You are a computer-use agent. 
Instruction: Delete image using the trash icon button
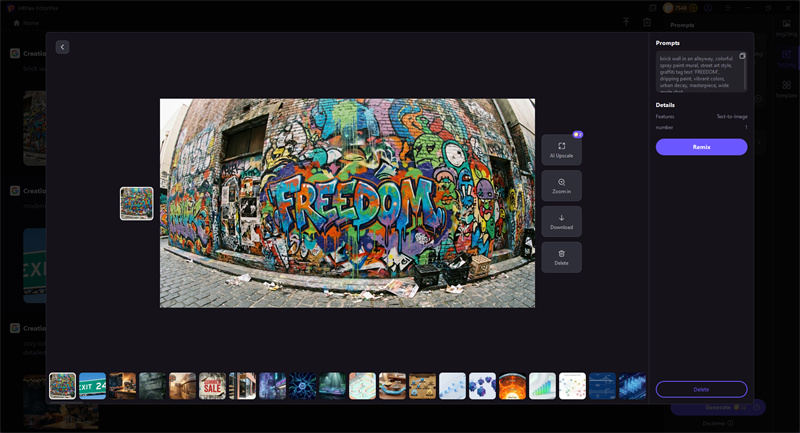tap(561, 257)
